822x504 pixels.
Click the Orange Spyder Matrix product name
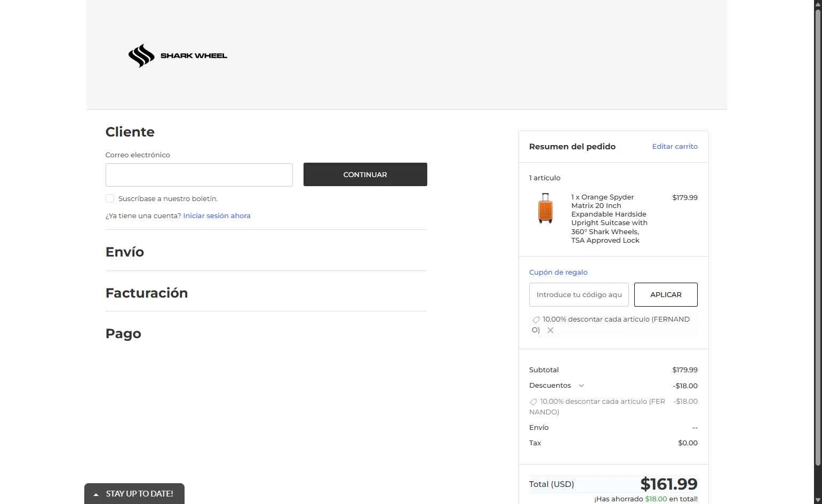pyautogui.click(x=609, y=219)
